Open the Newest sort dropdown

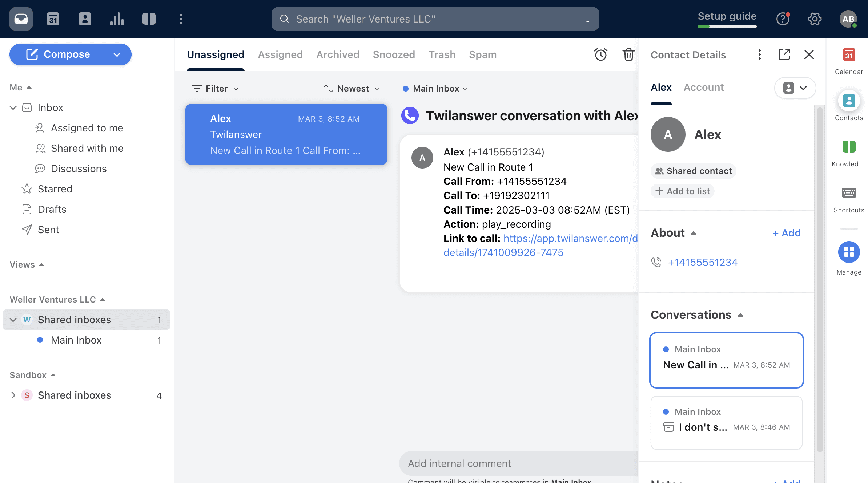coord(351,89)
